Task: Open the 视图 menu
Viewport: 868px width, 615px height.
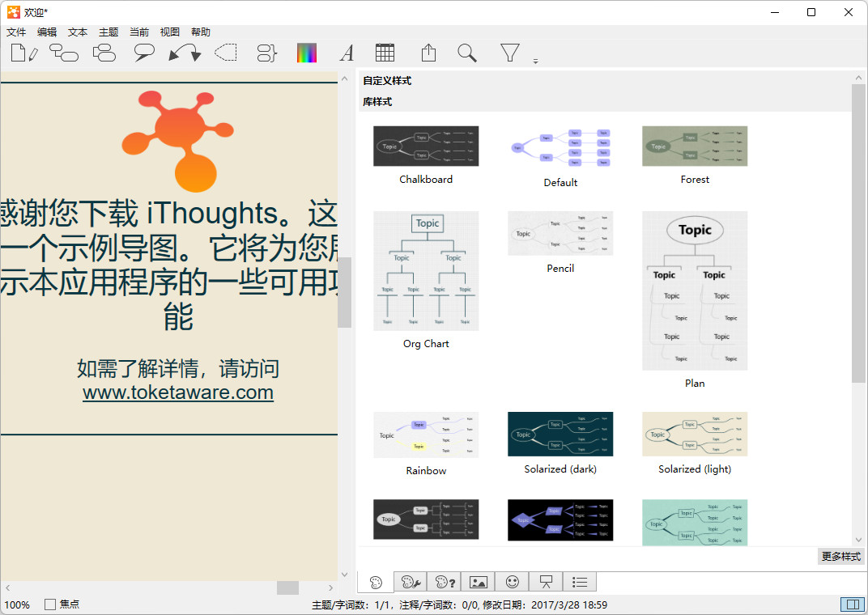Action: 169,32
